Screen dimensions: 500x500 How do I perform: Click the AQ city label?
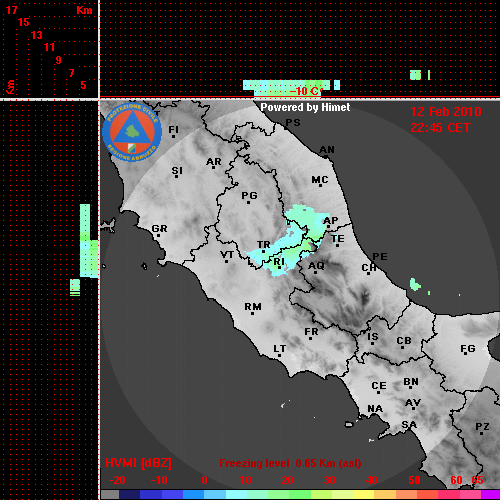[316, 266]
